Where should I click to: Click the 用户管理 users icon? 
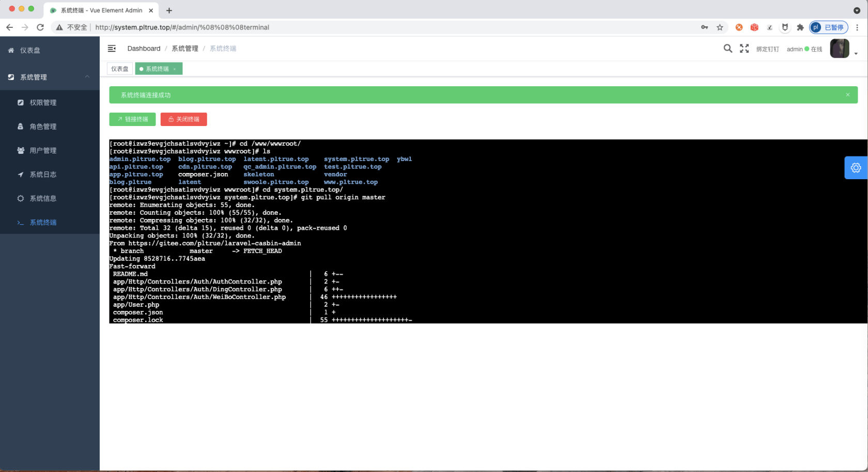click(20, 150)
